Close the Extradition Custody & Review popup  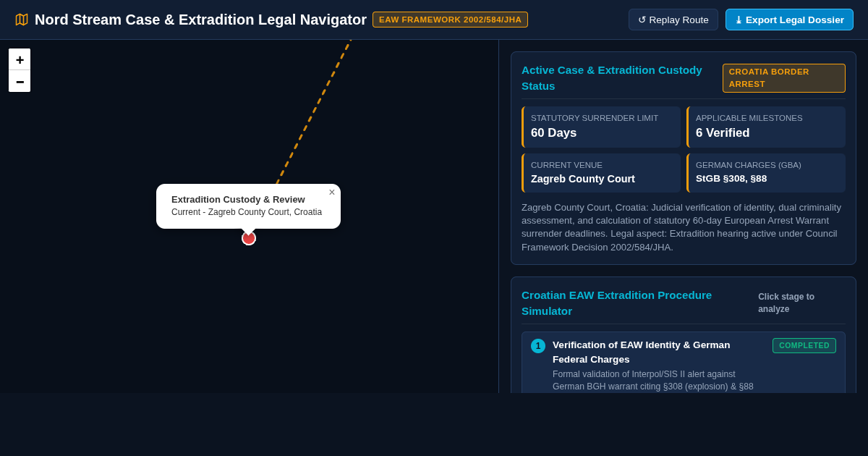point(332,193)
